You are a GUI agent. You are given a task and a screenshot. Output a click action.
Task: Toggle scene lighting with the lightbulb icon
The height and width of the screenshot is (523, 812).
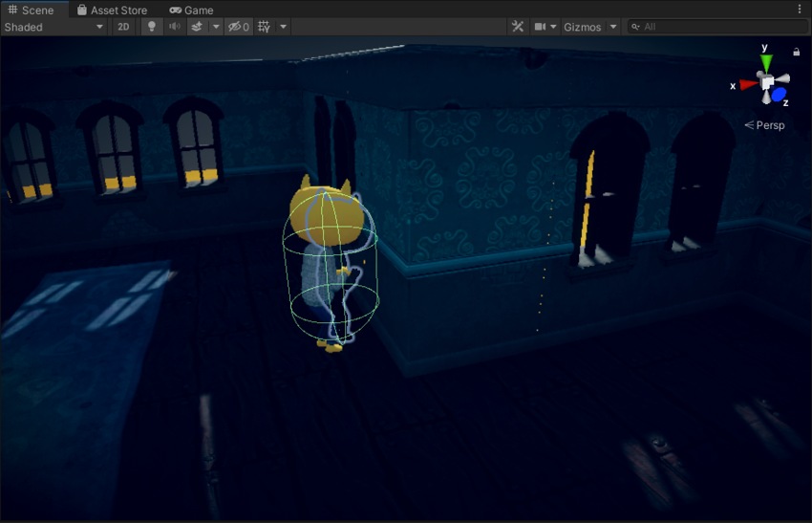click(x=151, y=27)
